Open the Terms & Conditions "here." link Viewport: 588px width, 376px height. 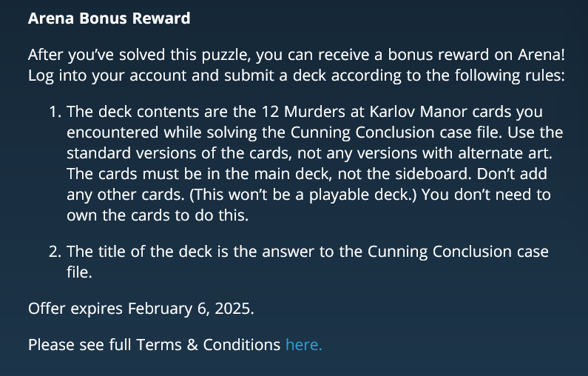click(304, 344)
